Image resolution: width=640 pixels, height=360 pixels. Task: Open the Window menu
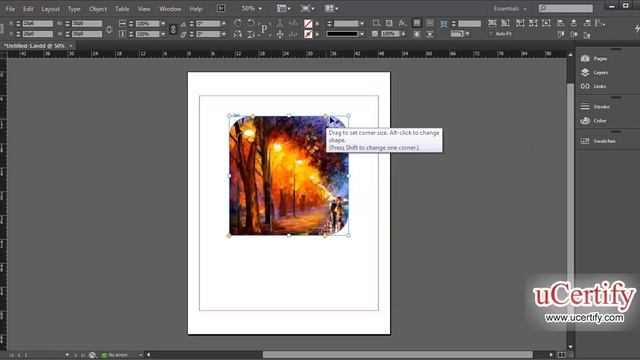tap(170, 9)
